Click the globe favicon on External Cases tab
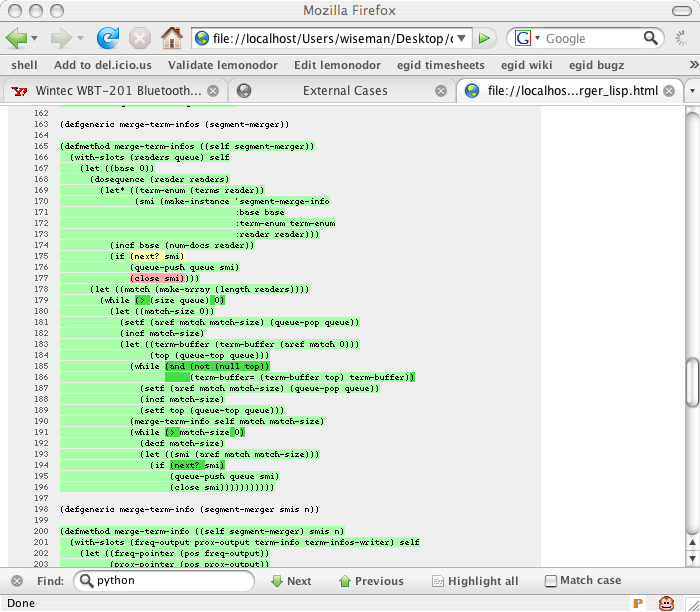The height and width of the screenshot is (612, 700). click(x=244, y=91)
